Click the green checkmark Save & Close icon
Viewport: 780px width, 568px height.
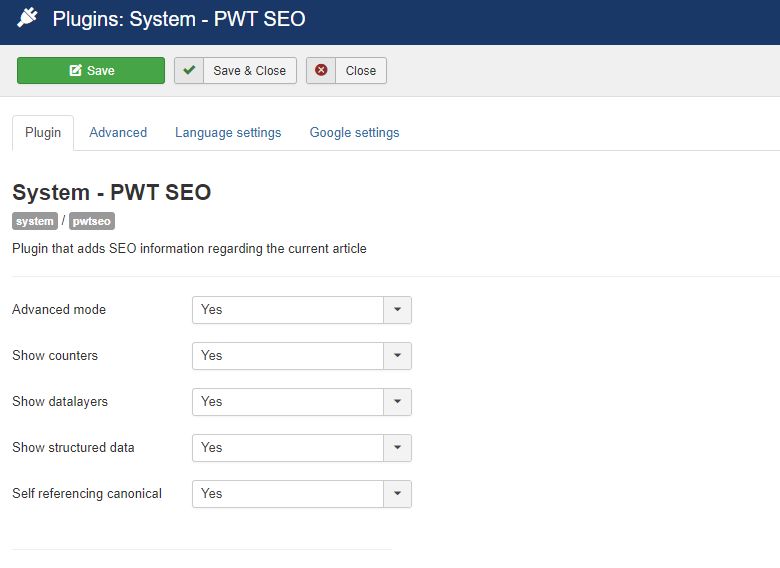[189, 71]
